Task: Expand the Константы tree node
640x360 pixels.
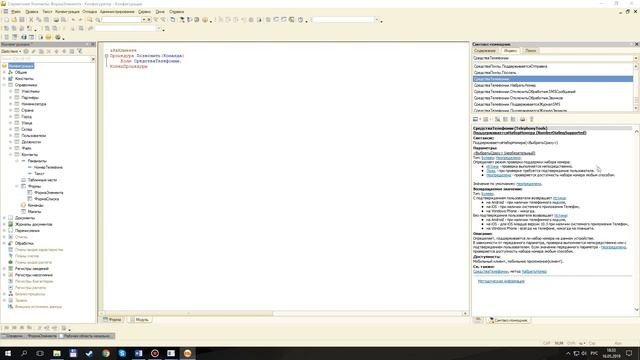Action: tap(4, 78)
